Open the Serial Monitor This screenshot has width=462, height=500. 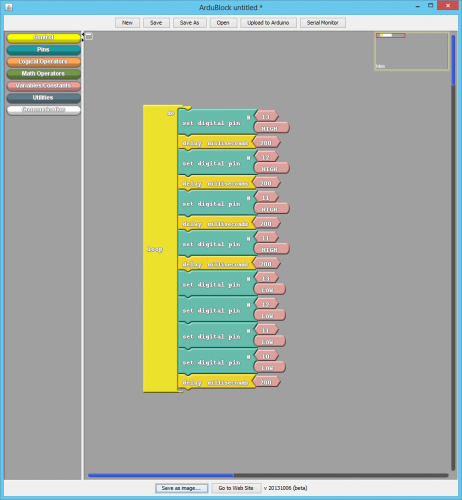coord(322,23)
